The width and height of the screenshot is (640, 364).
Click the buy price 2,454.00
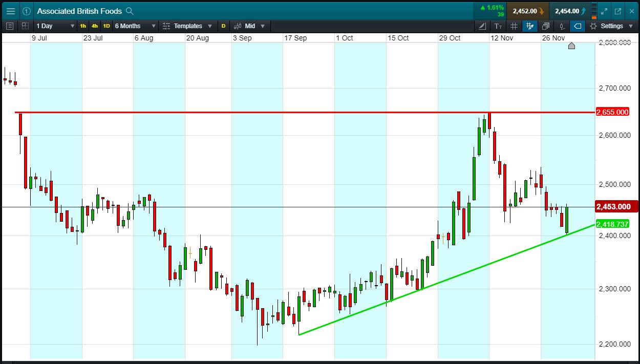click(569, 11)
